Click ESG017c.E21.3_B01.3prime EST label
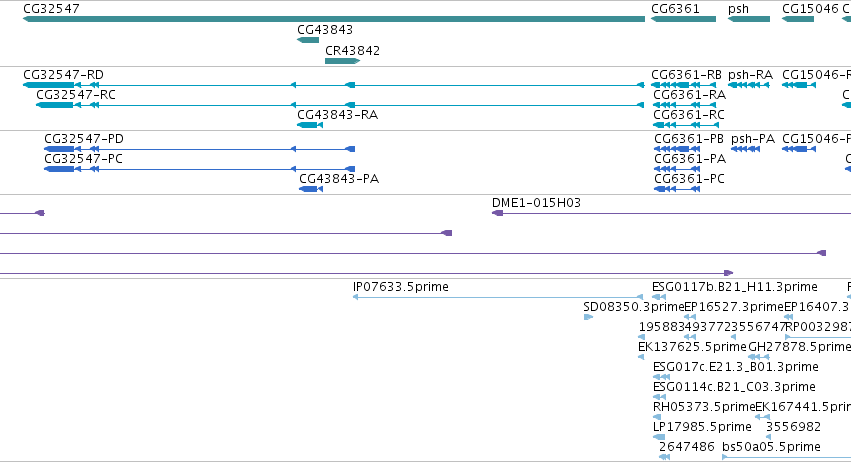 pos(736,366)
